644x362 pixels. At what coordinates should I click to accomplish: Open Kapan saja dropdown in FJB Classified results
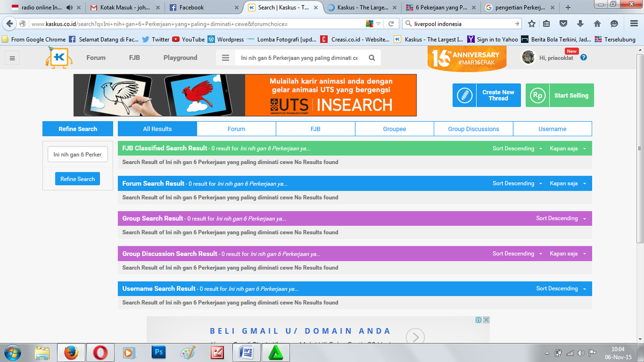pos(568,148)
